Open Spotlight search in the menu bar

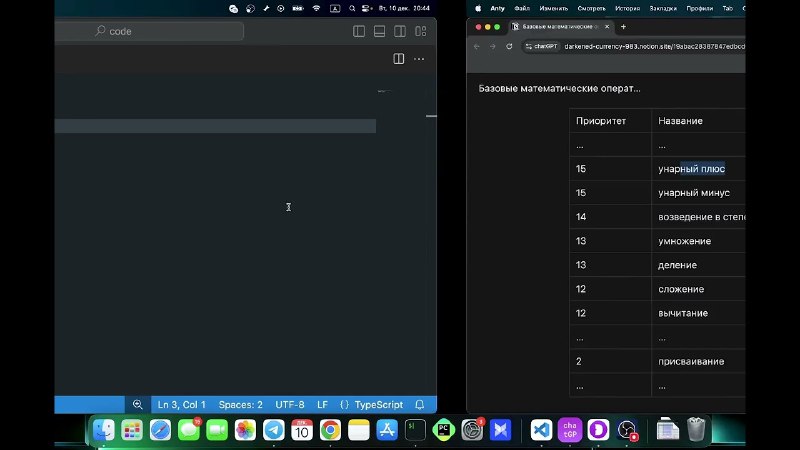pos(352,8)
